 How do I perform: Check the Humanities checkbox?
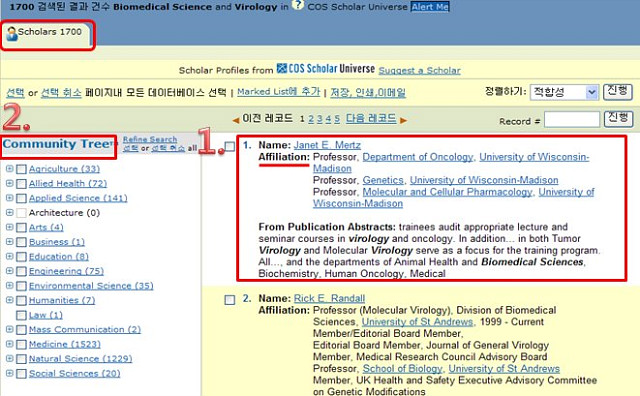(21, 300)
